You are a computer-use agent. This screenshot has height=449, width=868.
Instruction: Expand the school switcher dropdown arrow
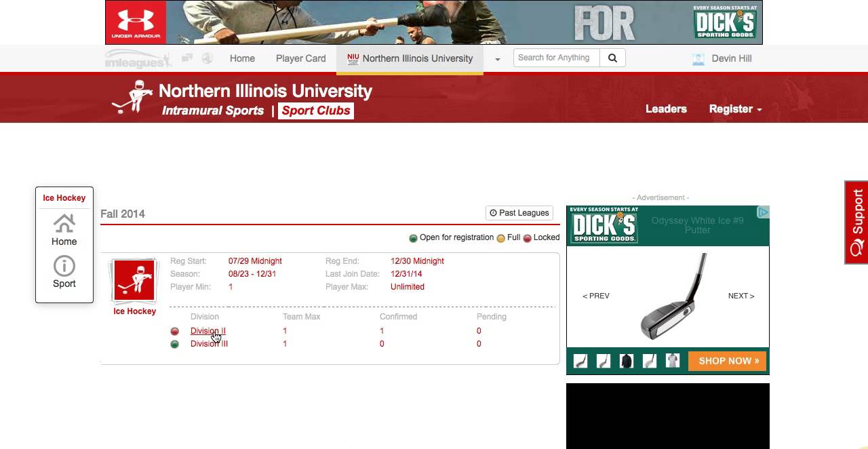(x=497, y=59)
